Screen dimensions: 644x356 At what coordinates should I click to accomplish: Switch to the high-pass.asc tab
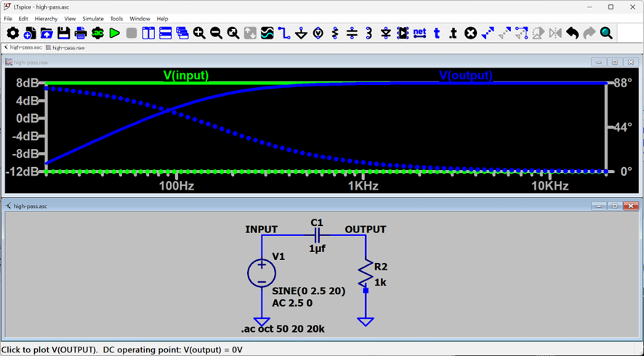point(25,48)
